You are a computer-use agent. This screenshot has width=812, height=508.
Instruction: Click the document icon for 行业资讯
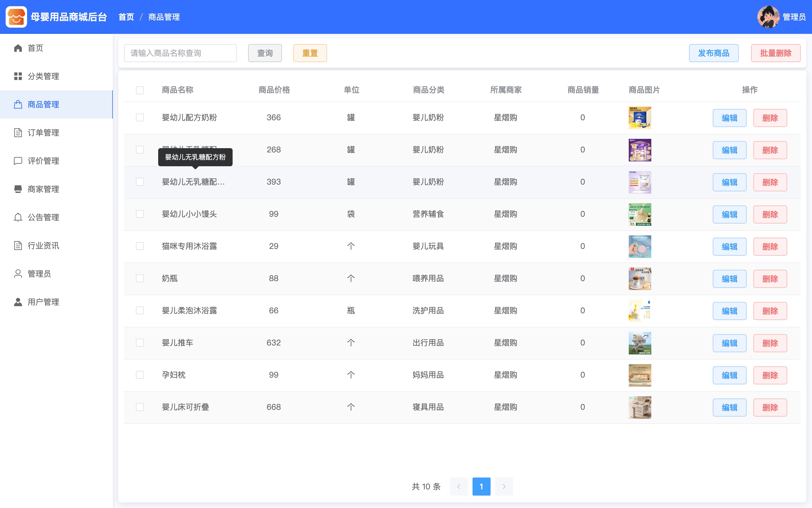tap(18, 246)
